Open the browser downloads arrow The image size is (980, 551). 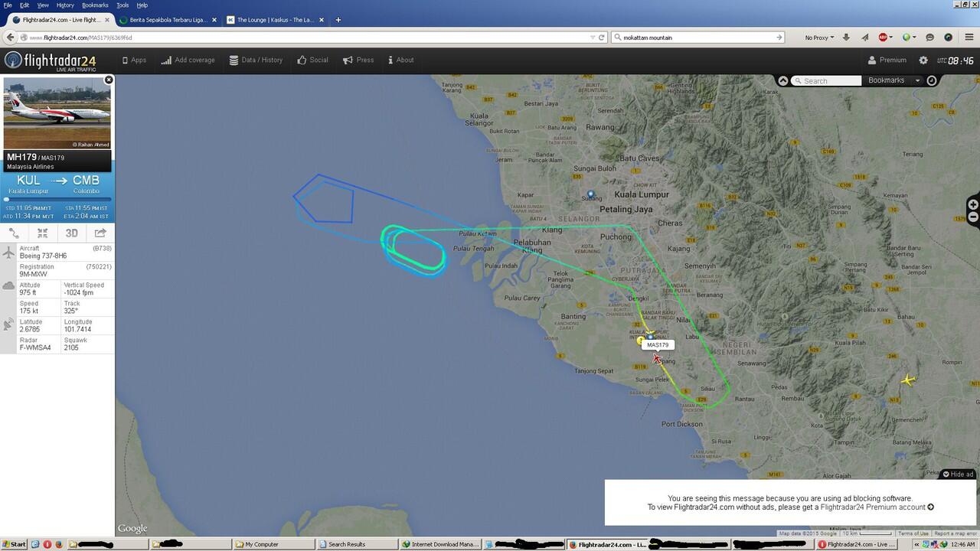[x=846, y=37]
